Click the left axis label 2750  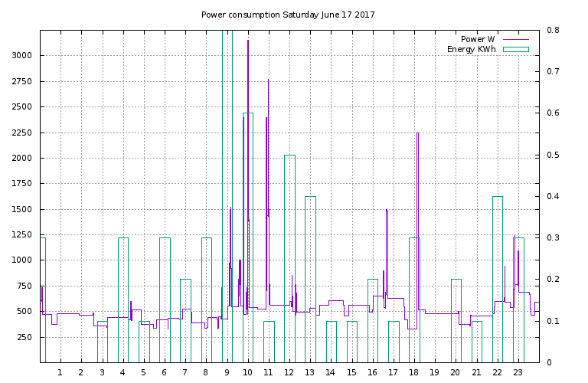21,81
